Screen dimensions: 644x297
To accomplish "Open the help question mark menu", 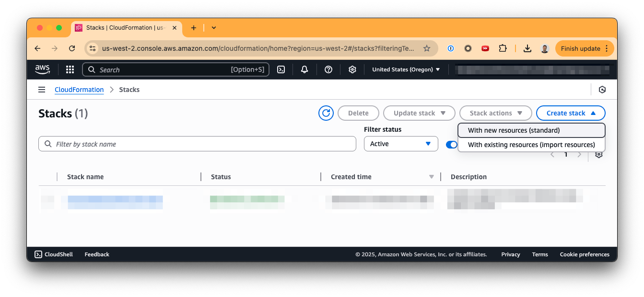I will point(328,69).
